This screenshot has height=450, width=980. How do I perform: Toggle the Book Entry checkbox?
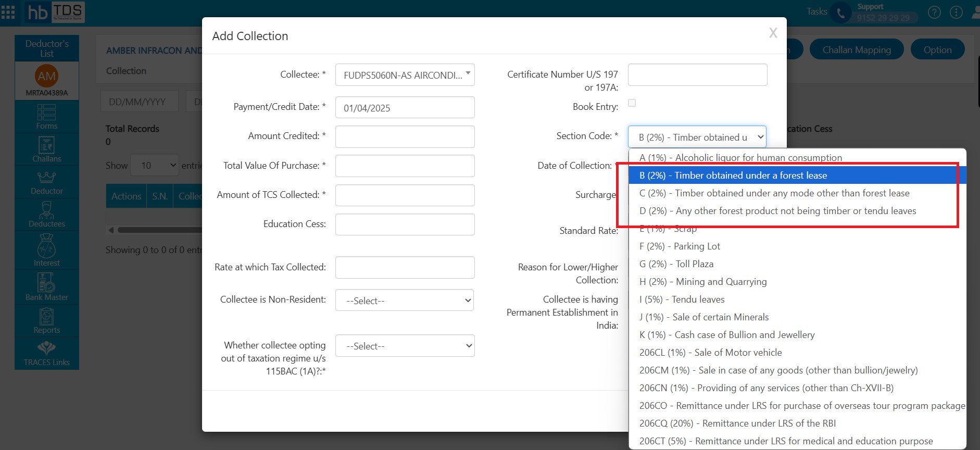tap(632, 103)
